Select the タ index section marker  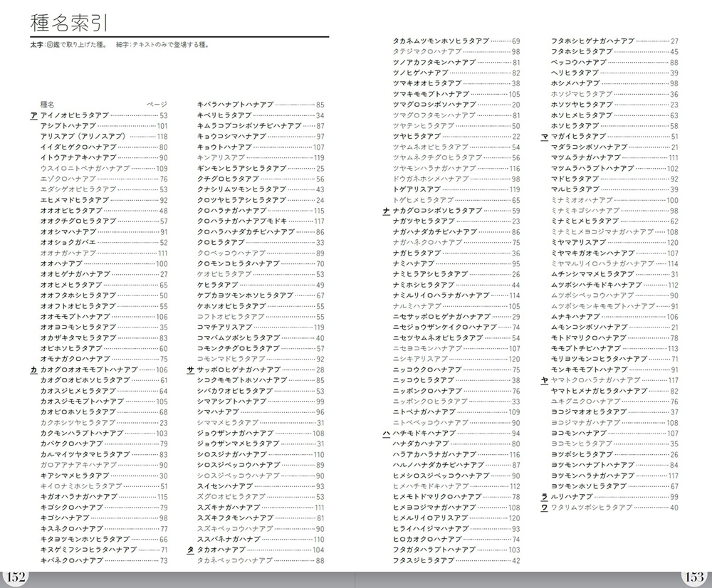(x=190, y=550)
